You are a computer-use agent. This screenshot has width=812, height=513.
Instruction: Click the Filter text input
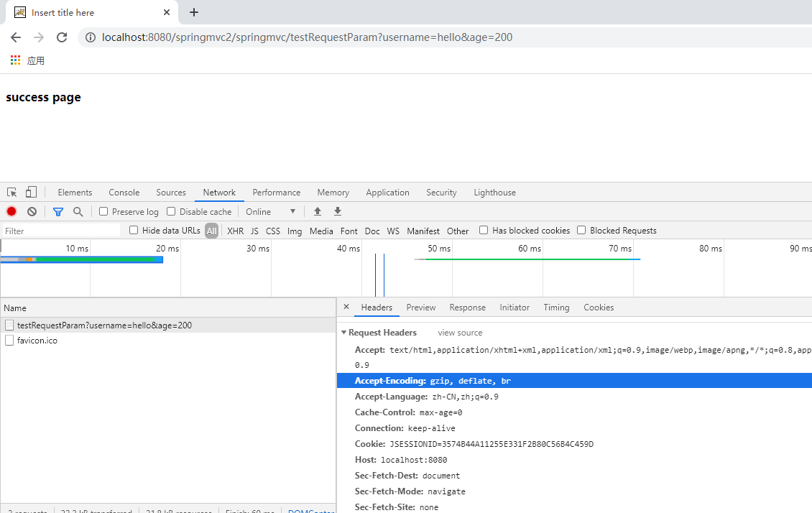61,231
